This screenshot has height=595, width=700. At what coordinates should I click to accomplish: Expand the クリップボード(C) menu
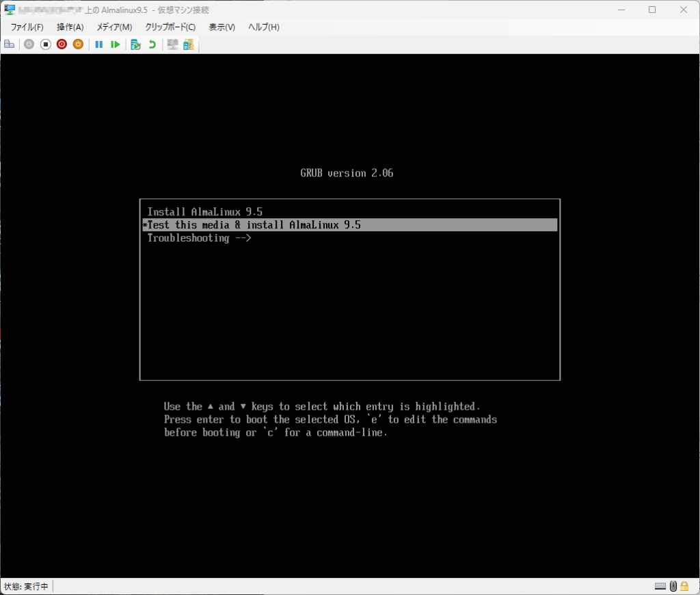170,27
